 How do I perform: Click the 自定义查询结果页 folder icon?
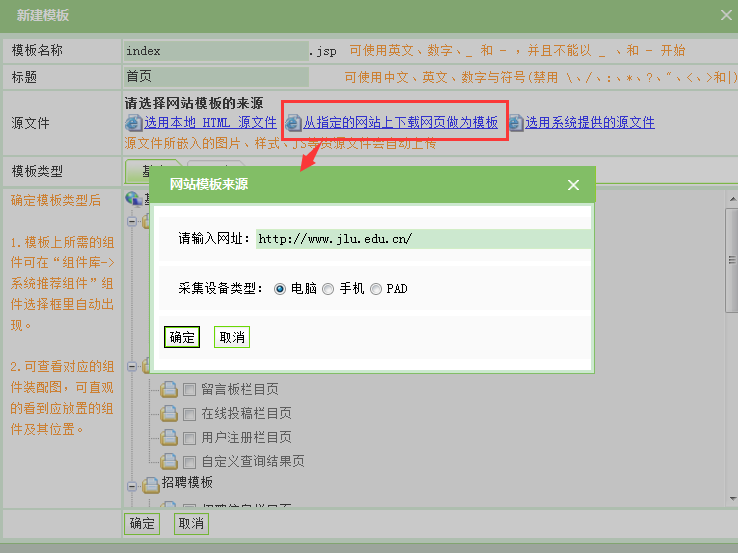pos(169,461)
